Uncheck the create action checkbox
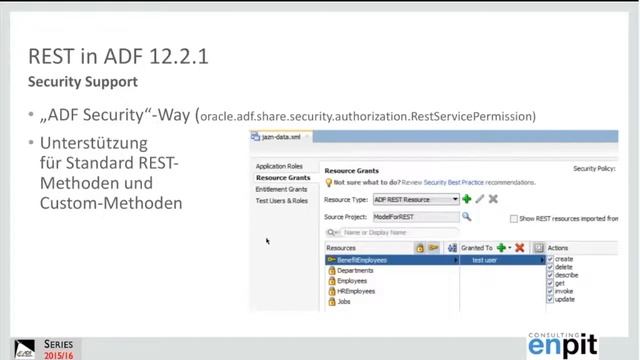This screenshot has width=640, height=360. point(550,259)
